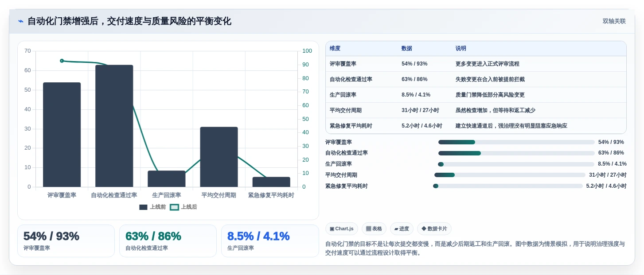
Task: Click the 31小时 / 27小时 table data cell
Action: click(x=425, y=110)
